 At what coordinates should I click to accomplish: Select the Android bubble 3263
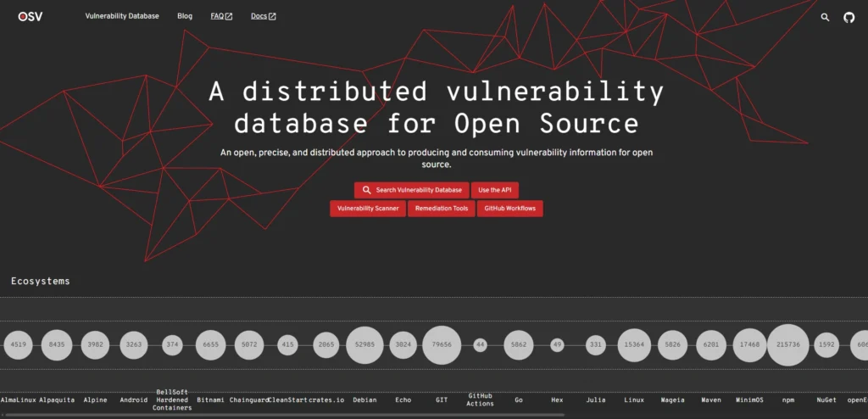133,344
